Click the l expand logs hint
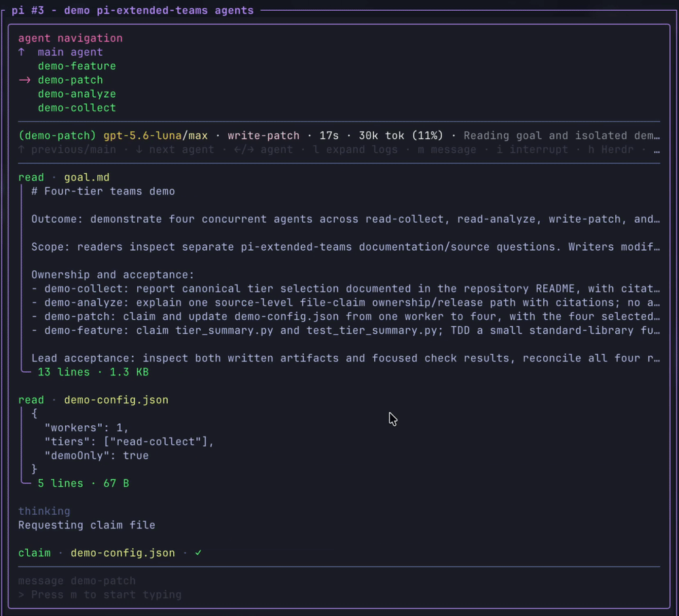The height and width of the screenshot is (616, 679). coord(355,149)
